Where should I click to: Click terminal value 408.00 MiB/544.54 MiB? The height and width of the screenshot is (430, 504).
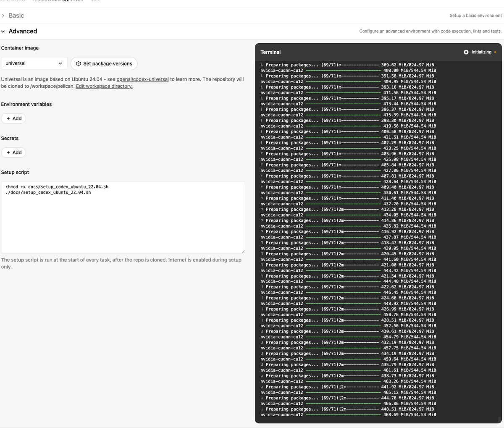410,71
